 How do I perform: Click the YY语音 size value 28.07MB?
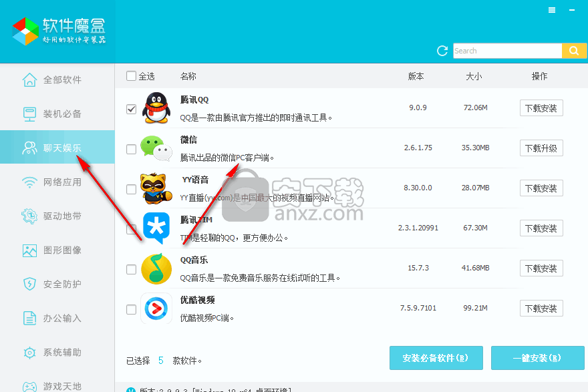tap(476, 188)
